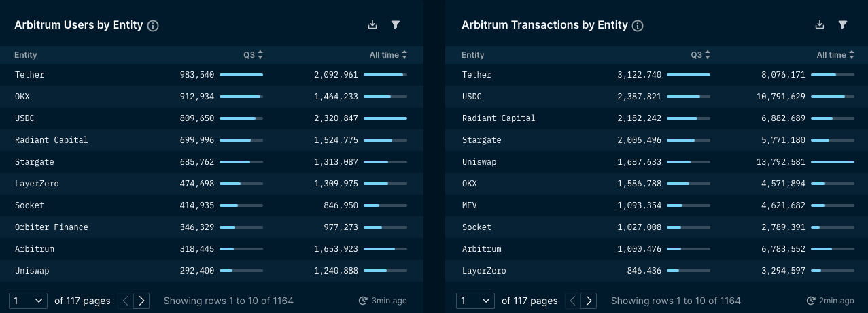
Task: Open page number dropdown in Transactions table
Action: tap(475, 300)
